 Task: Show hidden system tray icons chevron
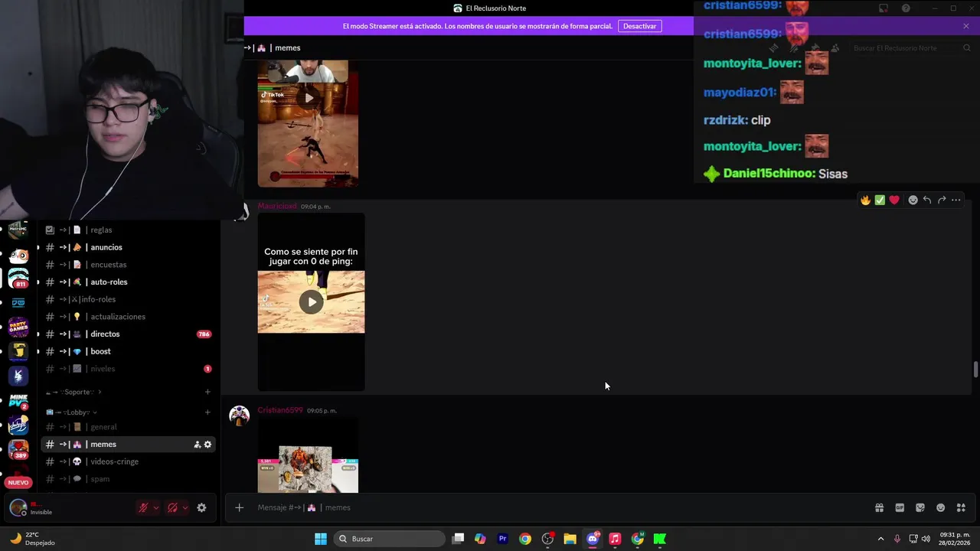(880, 539)
